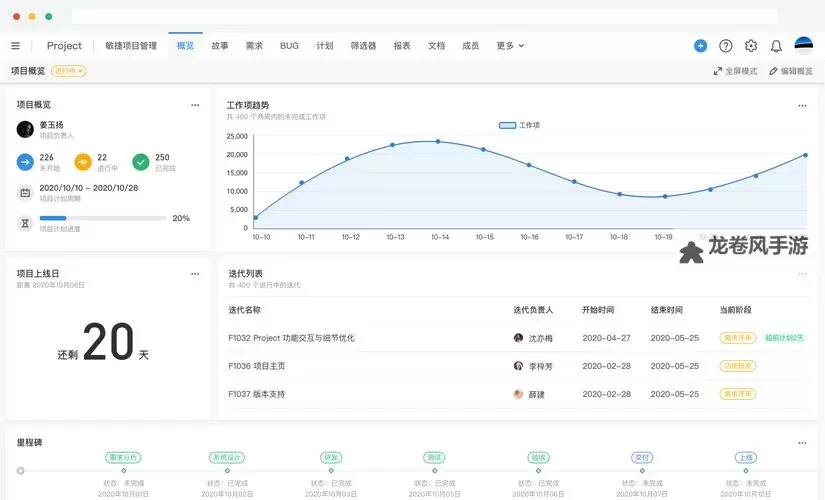Screen dimensions: 825x500
Task: Open iteration F1037 版本支持
Action: [x=256, y=394]
